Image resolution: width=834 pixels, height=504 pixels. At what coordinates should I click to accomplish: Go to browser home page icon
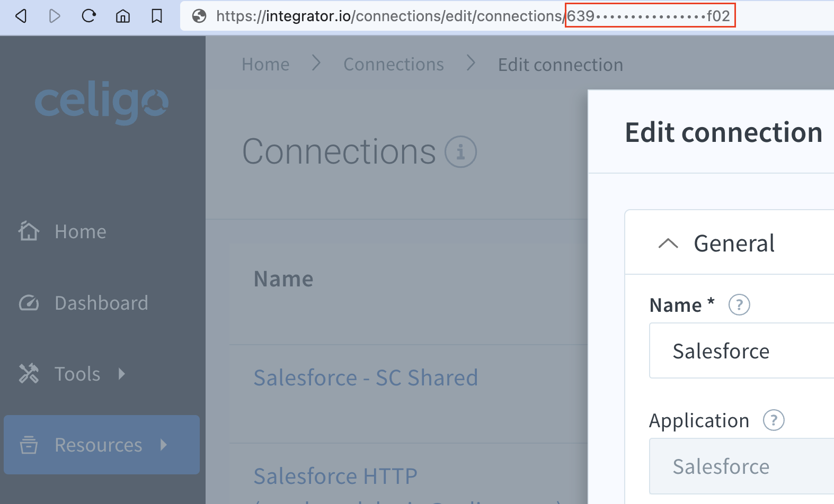coord(123,16)
